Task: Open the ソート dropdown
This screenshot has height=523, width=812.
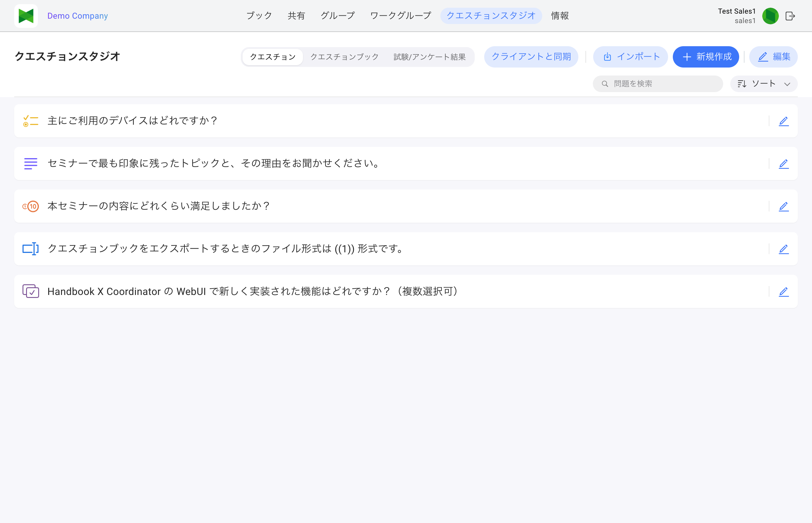Action: point(764,84)
